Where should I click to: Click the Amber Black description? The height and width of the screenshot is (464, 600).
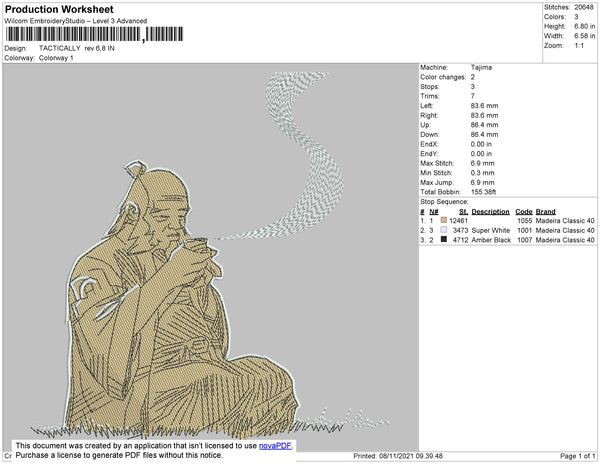(x=491, y=240)
